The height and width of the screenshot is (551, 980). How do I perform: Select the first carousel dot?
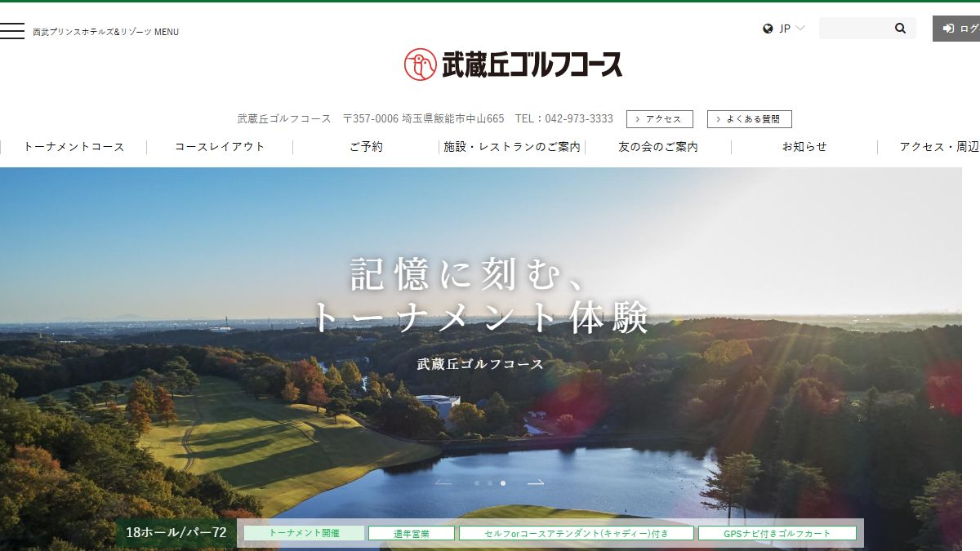(x=477, y=483)
